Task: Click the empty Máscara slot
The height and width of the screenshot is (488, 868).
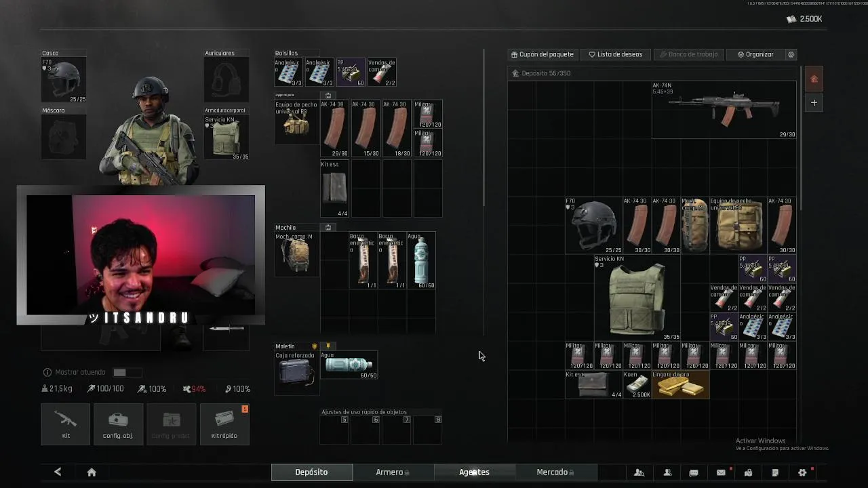Action: (64, 137)
